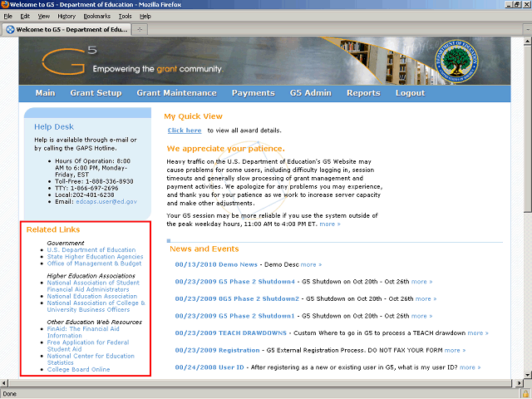Open the 00/13/2010 Demo News item
Image resolution: width=532 pixels, height=399 pixels.
(216, 264)
